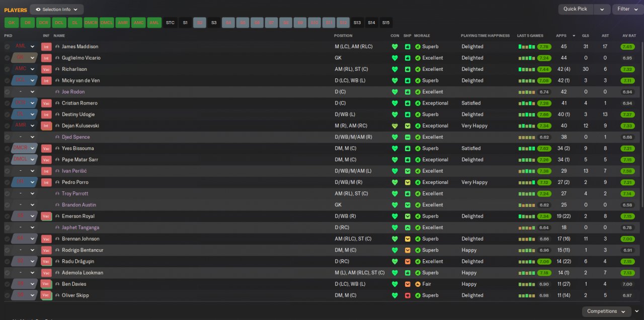Open the Filter dropdown
The width and height of the screenshot is (644, 320).
627,9
